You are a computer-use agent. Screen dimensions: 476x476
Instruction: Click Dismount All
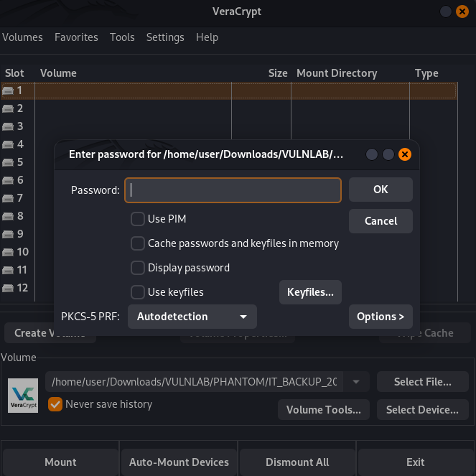click(x=297, y=462)
